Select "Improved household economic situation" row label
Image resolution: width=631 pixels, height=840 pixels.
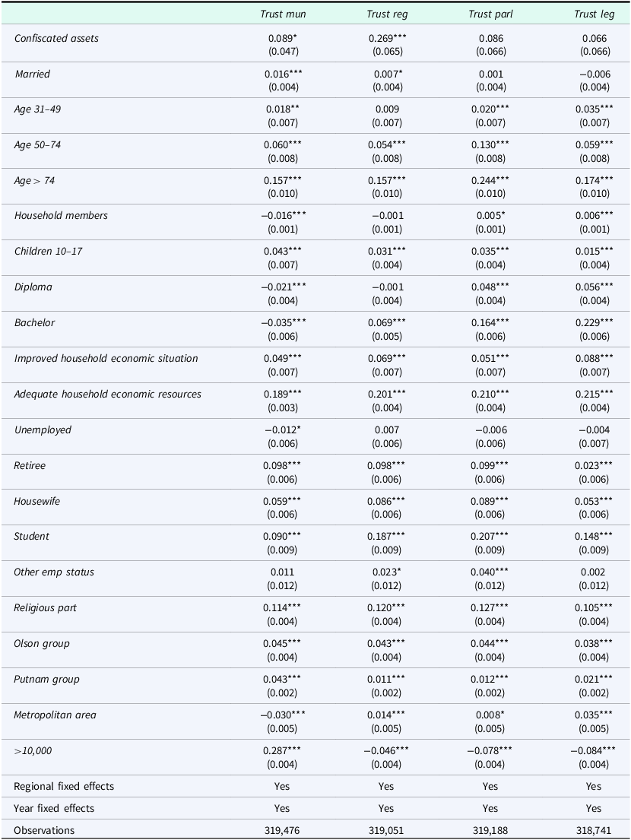pyautogui.click(x=106, y=358)
